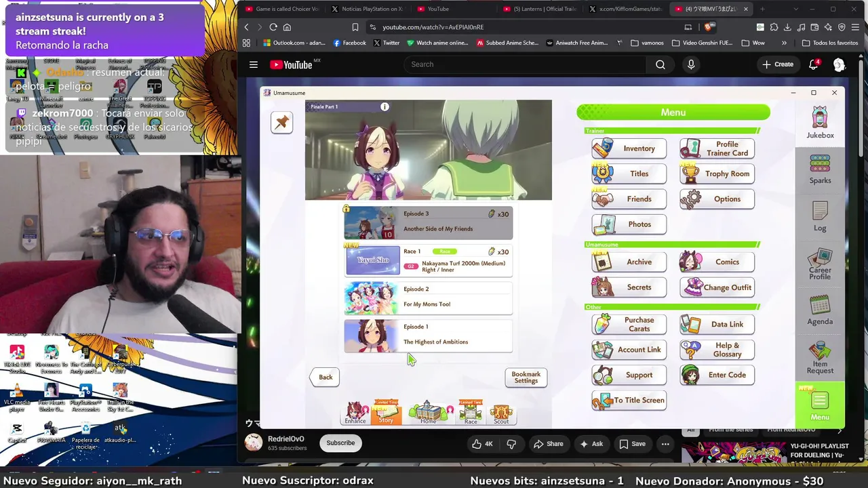Subscribe to the RedrielOvO channel
Image resolution: width=868 pixels, height=488 pixels.
pyautogui.click(x=340, y=443)
